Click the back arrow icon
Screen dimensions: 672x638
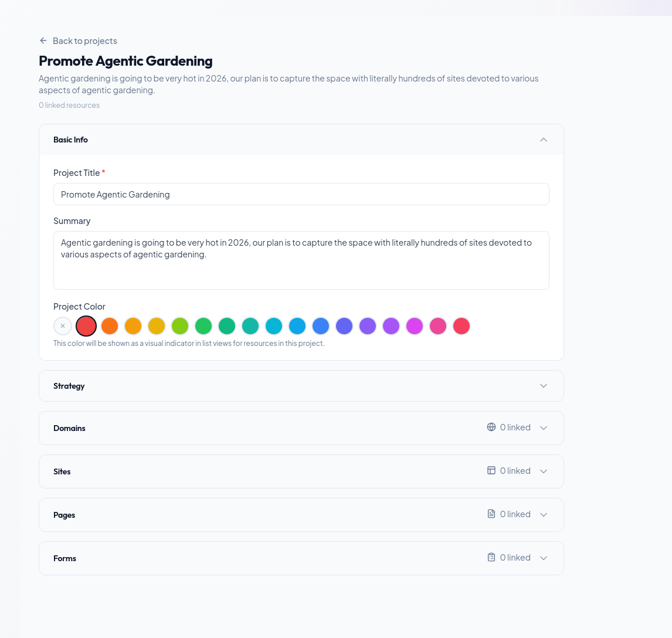point(43,40)
